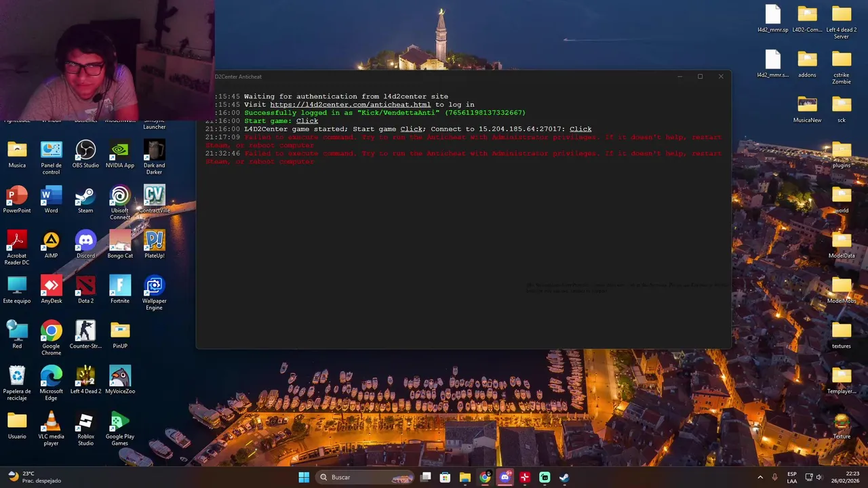Select the l4d2_mmr.sp file icon
This screenshot has height=488, width=868.
point(773,19)
